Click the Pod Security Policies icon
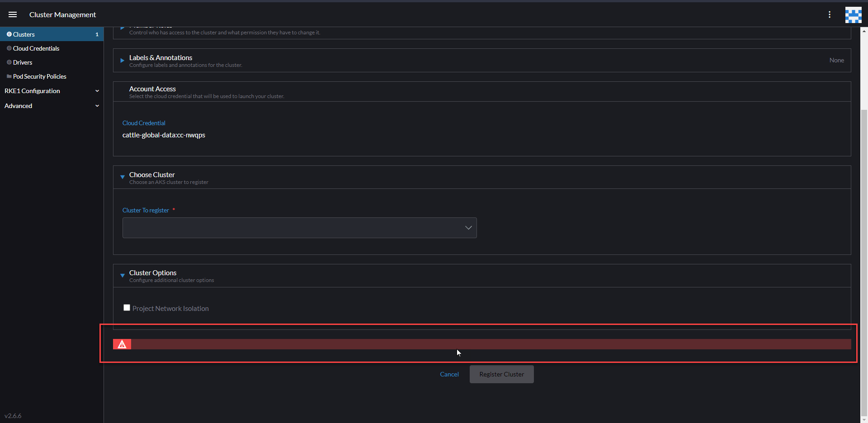The width and height of the screenshot is (868, 423). pyautogui.click(x=9, y=76)
